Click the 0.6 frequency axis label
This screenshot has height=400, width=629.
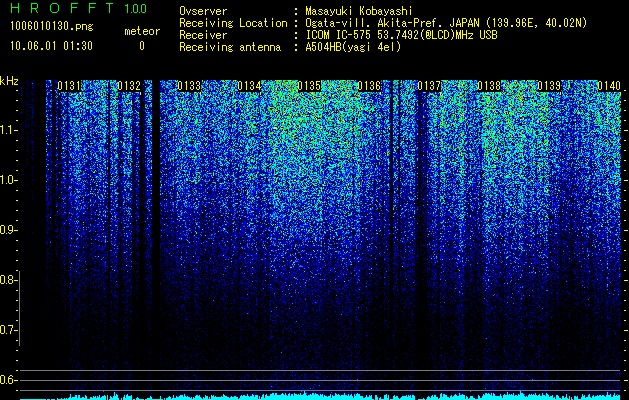[8, 380]
